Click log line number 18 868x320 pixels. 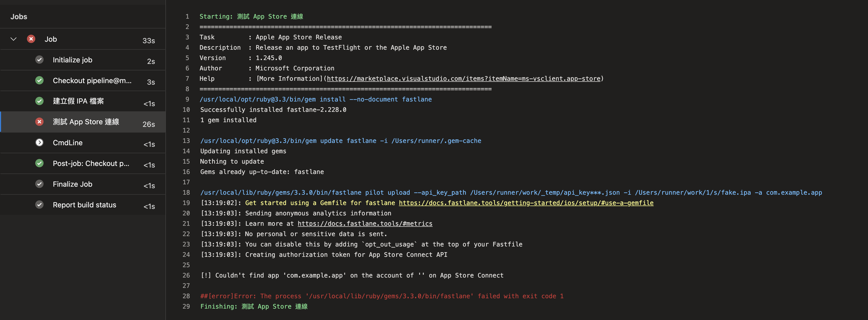(x=186, y=192)
